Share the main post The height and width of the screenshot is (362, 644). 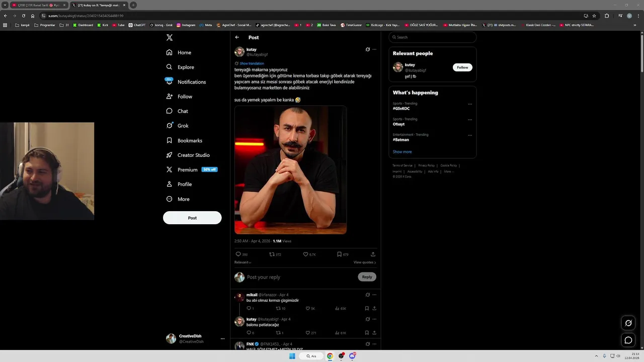373,254
